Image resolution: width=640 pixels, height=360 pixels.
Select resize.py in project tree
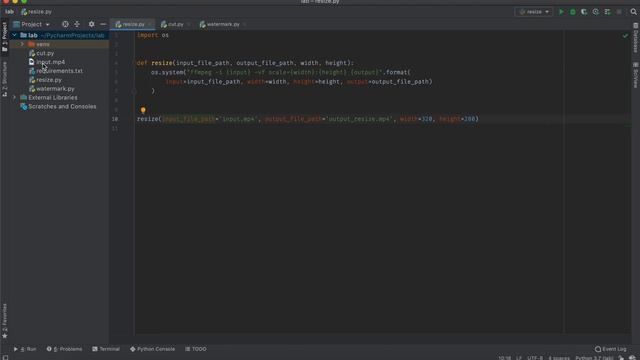pos(49,80)
